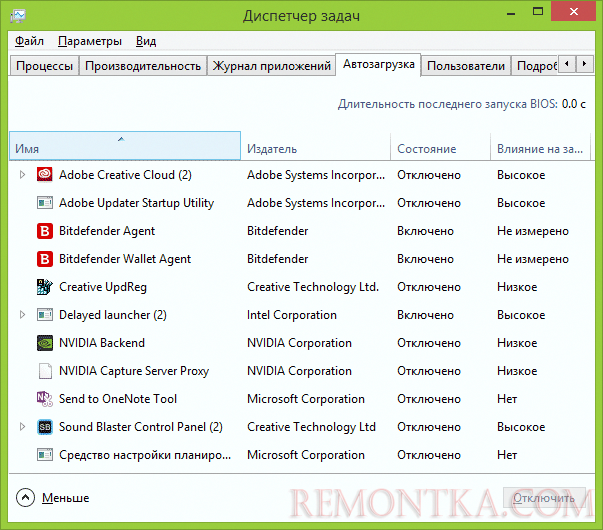Click Не измерено impact for Bitdefender Wallet Agent
603x530 pixels.
(533, 259)
